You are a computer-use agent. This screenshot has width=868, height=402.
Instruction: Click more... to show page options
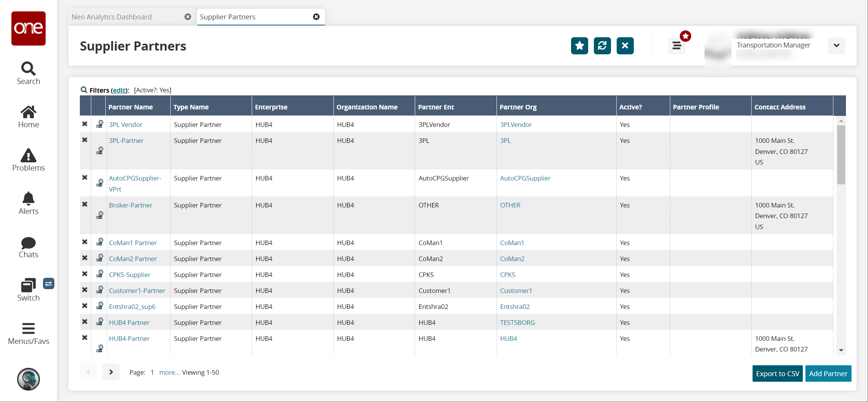point(169,372)
